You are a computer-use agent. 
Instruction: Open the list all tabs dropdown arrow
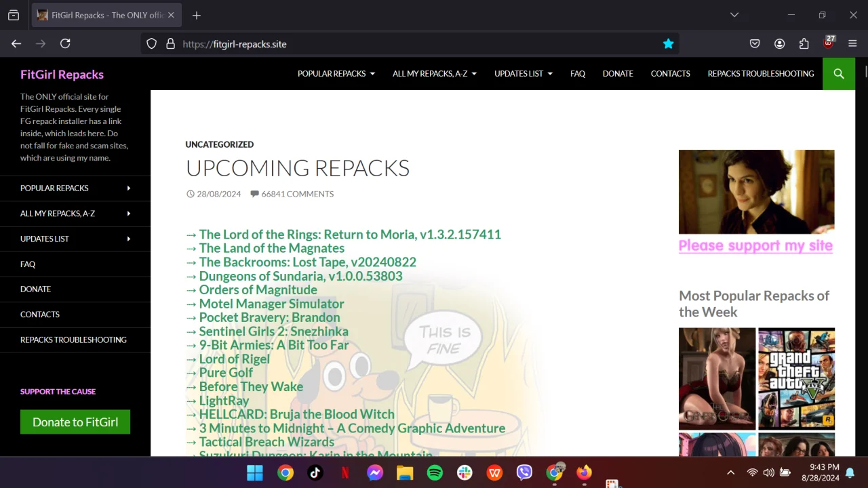pyautogui.click(x=734, y=15)
